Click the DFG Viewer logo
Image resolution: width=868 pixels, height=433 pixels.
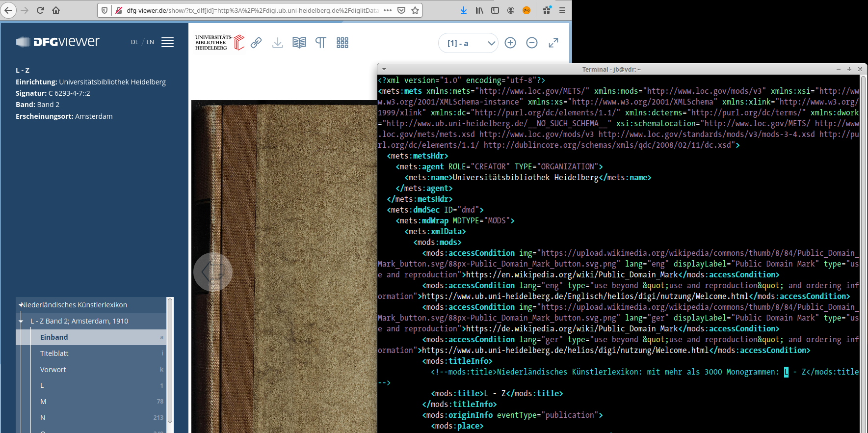coord(58,42)
